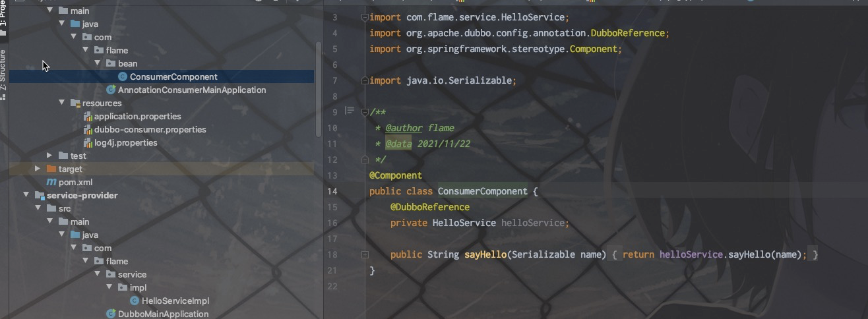This screenshot has height=319, width=868.
Task: Expand the target folder arrow
Action: pyautogui.click(x=38, y=169)
